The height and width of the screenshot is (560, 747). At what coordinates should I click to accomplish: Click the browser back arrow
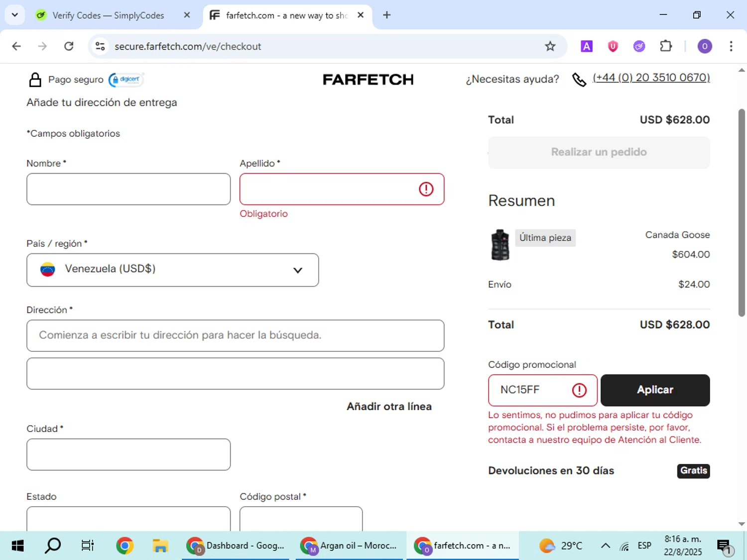[16, 46]
